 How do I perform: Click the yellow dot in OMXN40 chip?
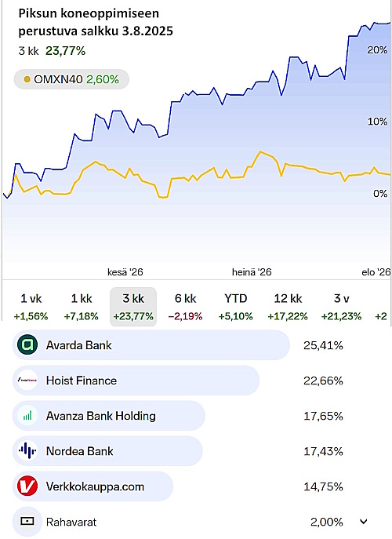click(x=27, y=80)
